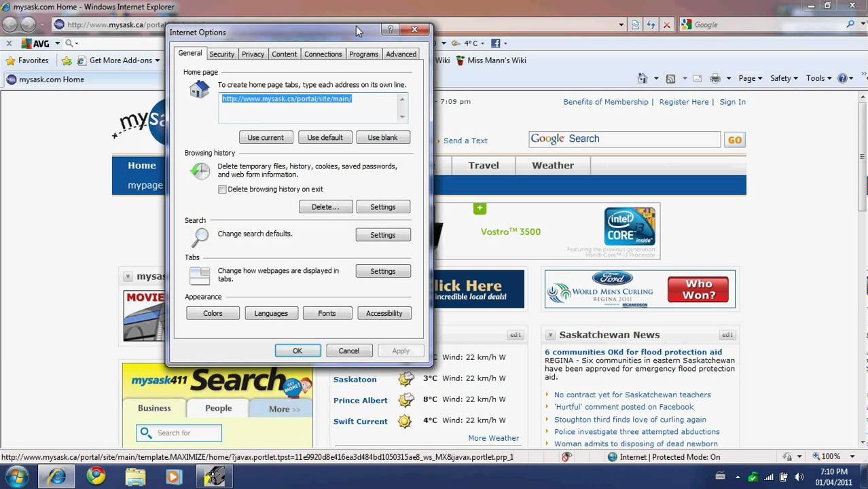The height and width of the screenshot is (489, 868).
Task: Switch to the Content tab
Action: click(x=284, y=54)
